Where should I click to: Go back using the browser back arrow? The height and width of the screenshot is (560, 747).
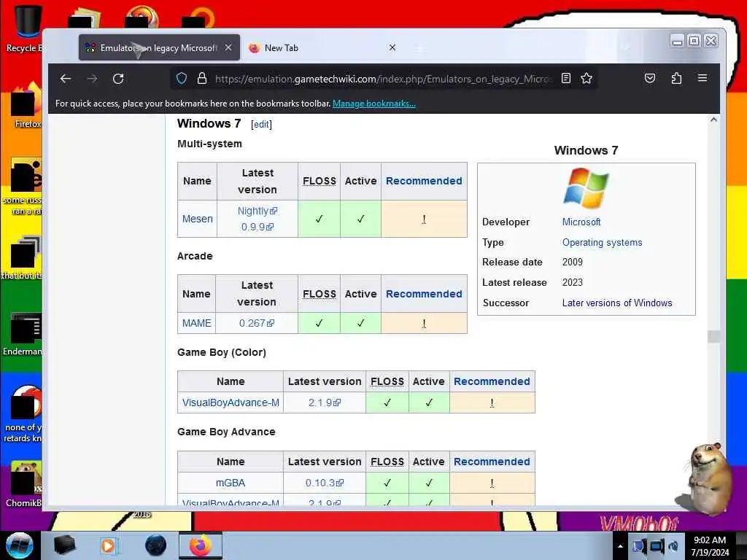[x=66, y=79]
